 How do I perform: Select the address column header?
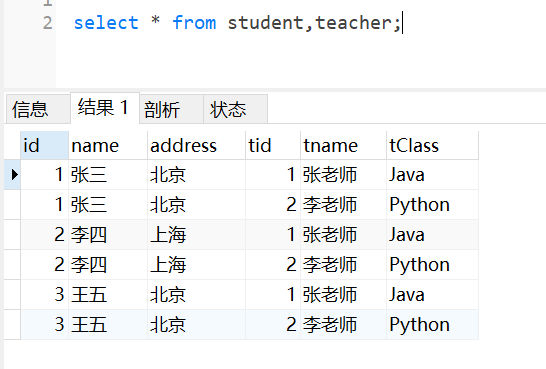point(196,146)
